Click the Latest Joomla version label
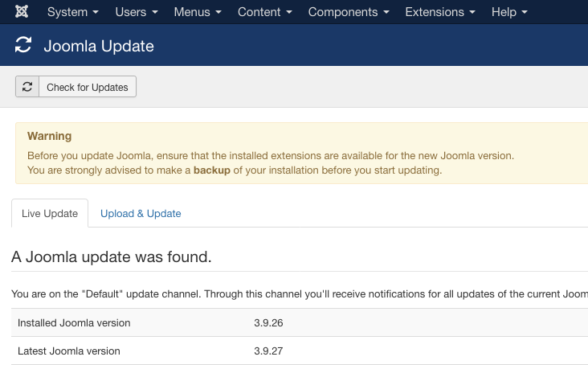The image size is (588, 365). (x=69, y=351)
